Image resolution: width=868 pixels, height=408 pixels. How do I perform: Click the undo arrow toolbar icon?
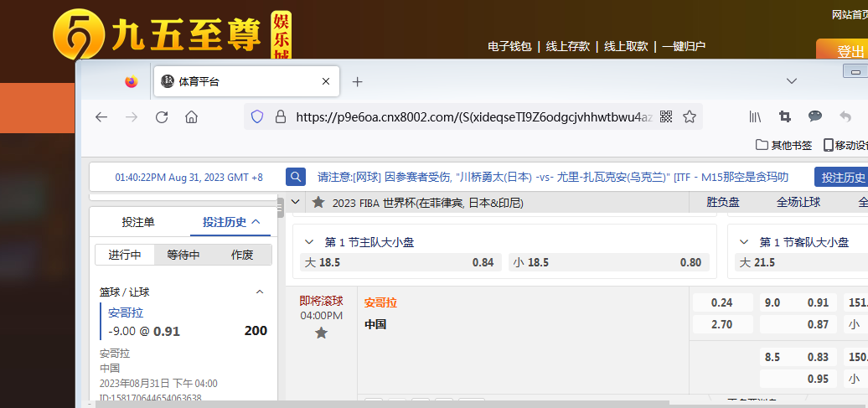[845, 116]
